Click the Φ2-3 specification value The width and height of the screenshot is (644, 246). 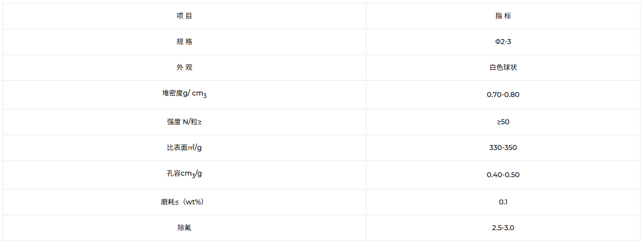coord(503,42)
